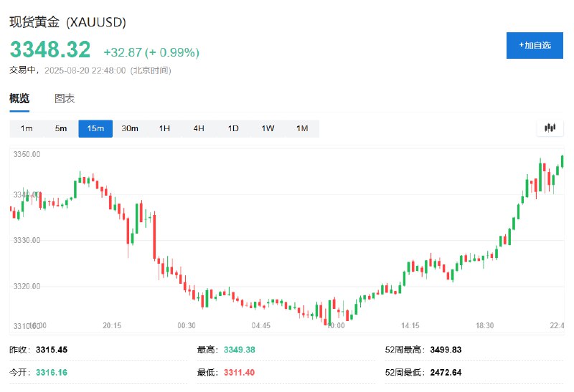Switch to the 概览 overview tab
Viewport: 574px width, 392px height.
19,99
